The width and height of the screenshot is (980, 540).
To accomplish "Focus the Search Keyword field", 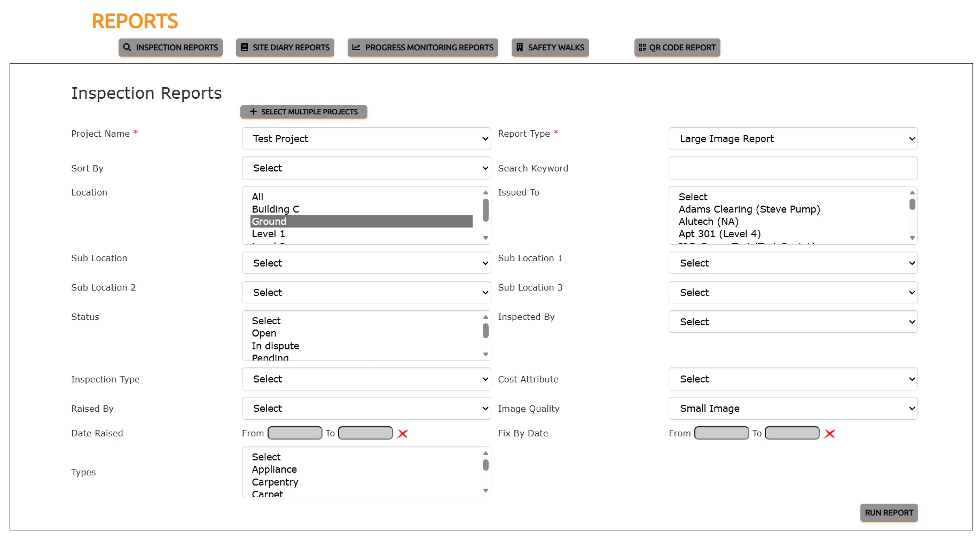I will click(793, 168).
